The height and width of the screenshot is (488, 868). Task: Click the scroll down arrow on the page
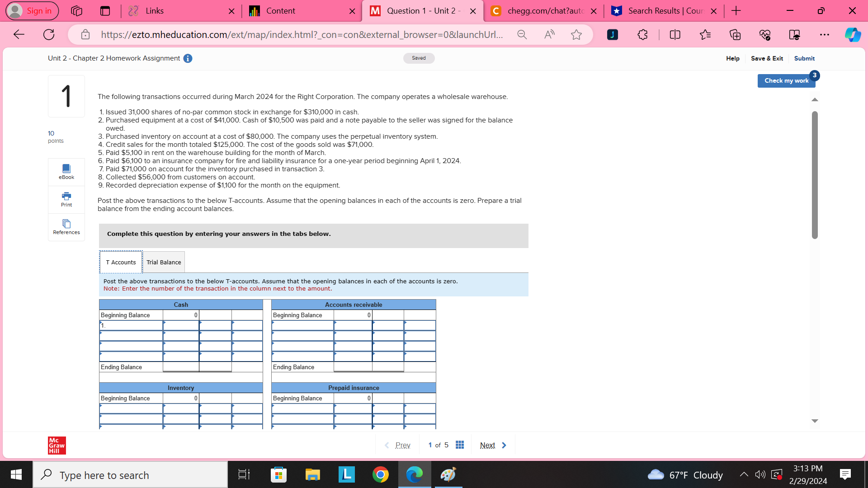point(815,421)
